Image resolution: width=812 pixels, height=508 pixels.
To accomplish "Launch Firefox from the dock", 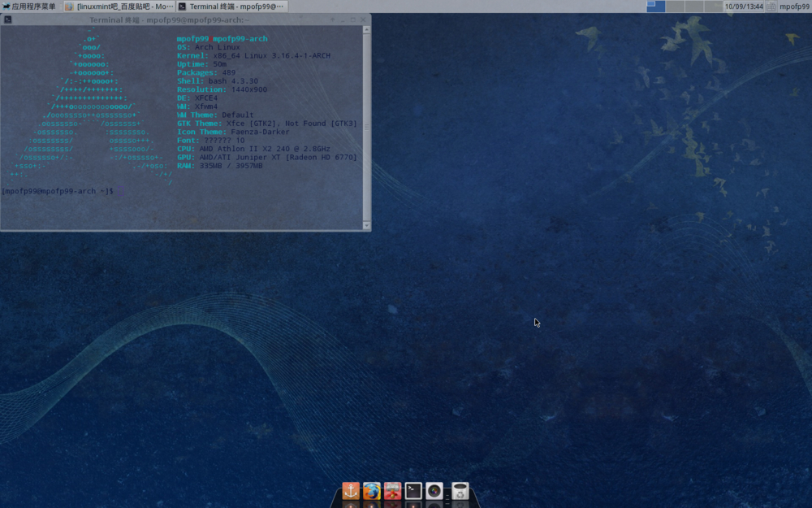I will [372, 491].
